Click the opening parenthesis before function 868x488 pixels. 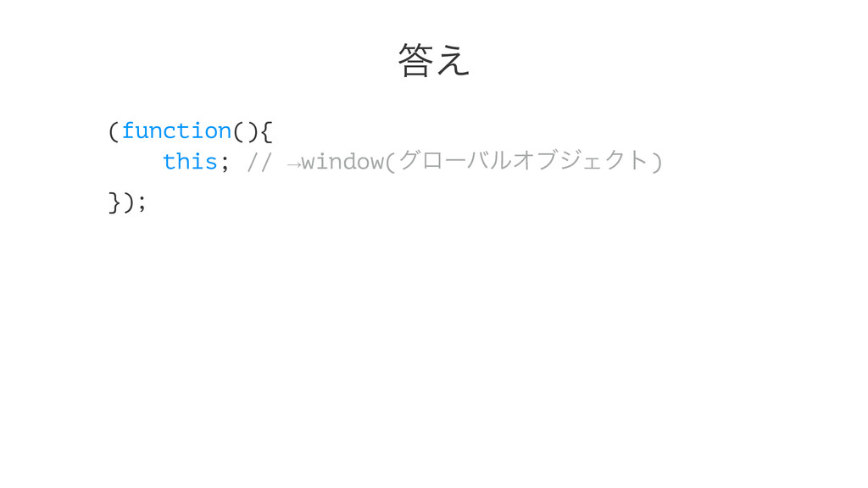click(x=114, y=131)
